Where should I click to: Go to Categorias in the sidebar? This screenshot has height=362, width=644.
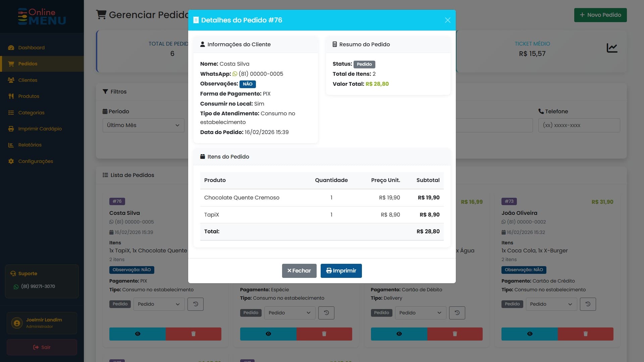pos(31,113)
